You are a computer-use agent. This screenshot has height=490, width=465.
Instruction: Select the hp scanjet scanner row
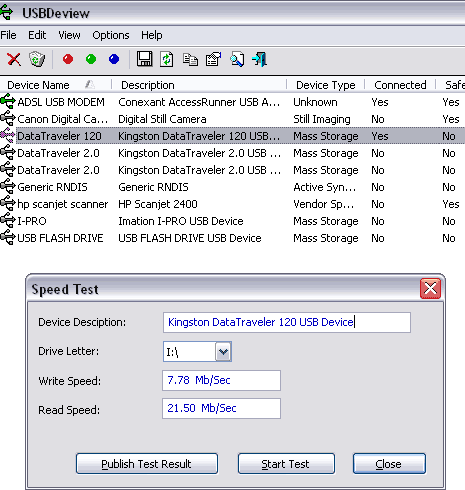click(232, 204)
